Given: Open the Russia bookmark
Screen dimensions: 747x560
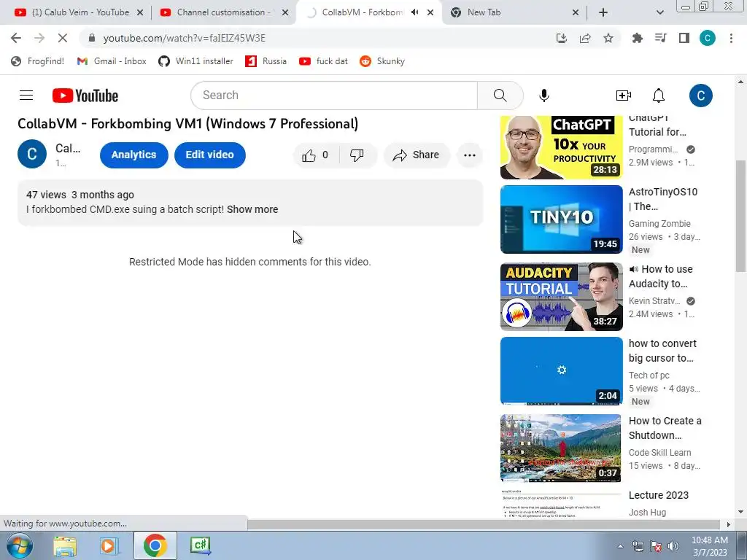Looking at the screenshot, I should (x=266, y=61).
